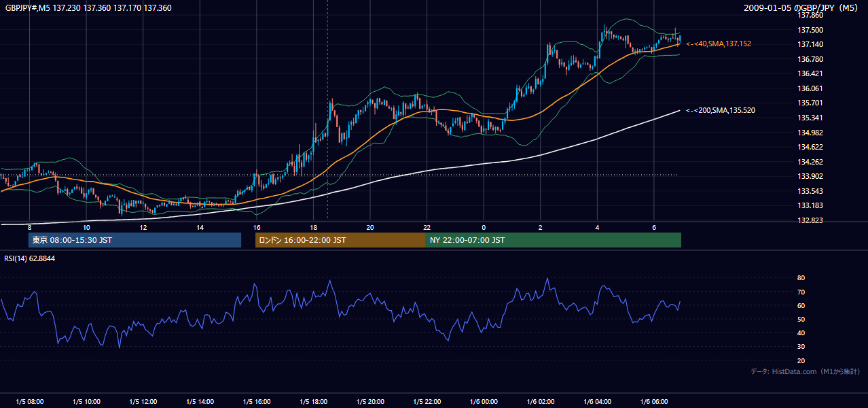Screen dimensions: 868x408
Task: Click hour tick 18 under price chart
Action: pos(313,227)
